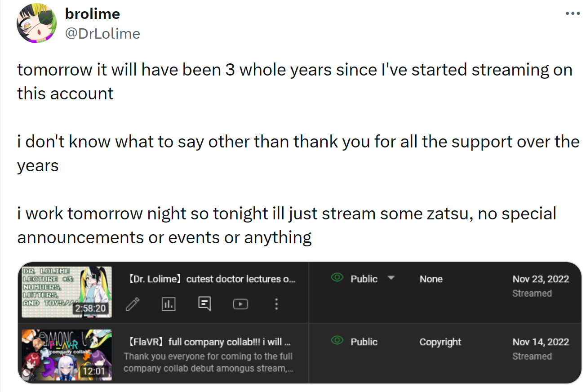Click the pencil edit details icon
The image size is (586, 392).
point(132,304)
